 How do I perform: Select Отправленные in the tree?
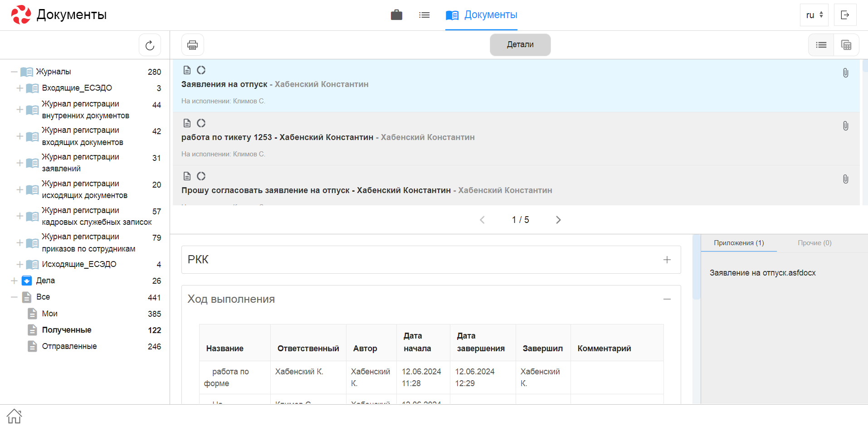[x=69, y=346]
